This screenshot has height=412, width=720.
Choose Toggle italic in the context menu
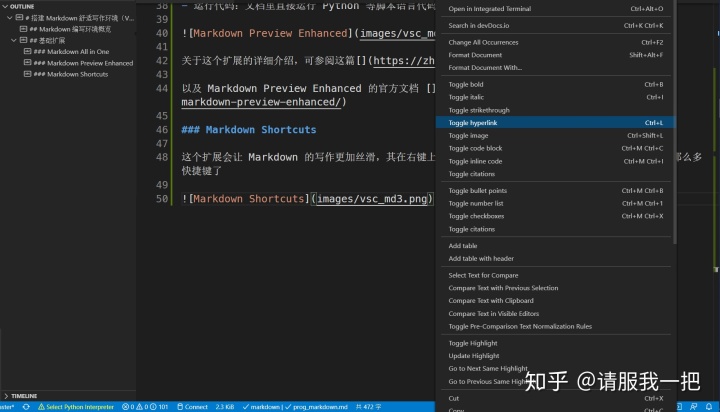point(556,97)
